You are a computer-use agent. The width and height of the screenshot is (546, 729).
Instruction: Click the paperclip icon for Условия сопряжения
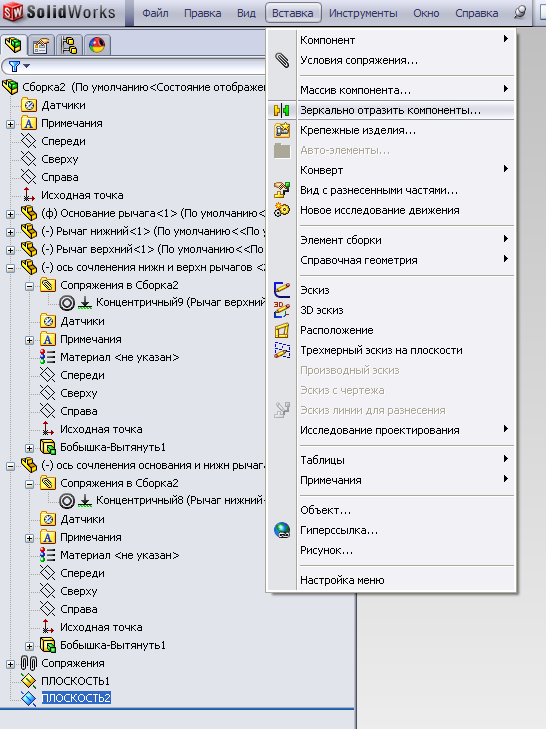tap(282, 60)
